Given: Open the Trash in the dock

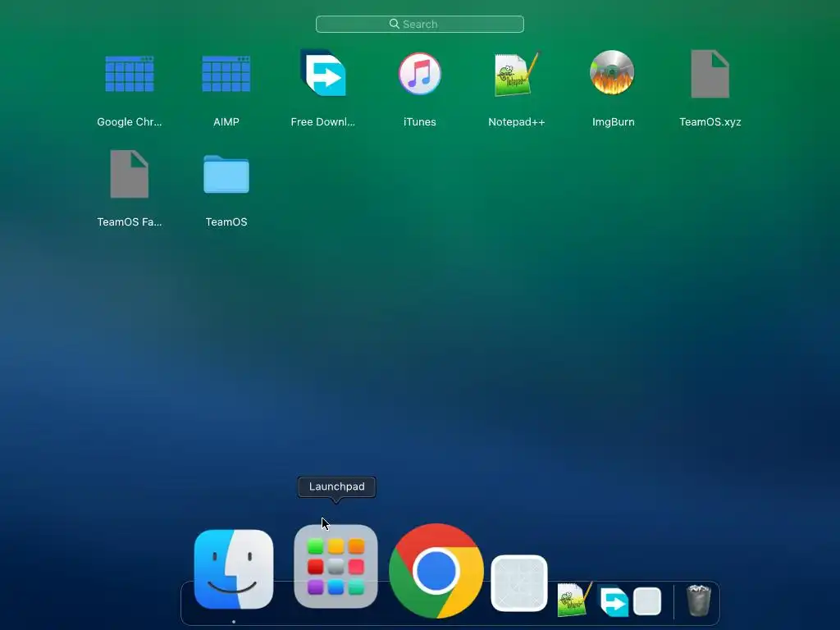Looking at the screenshot, I should tap(699, 600).
